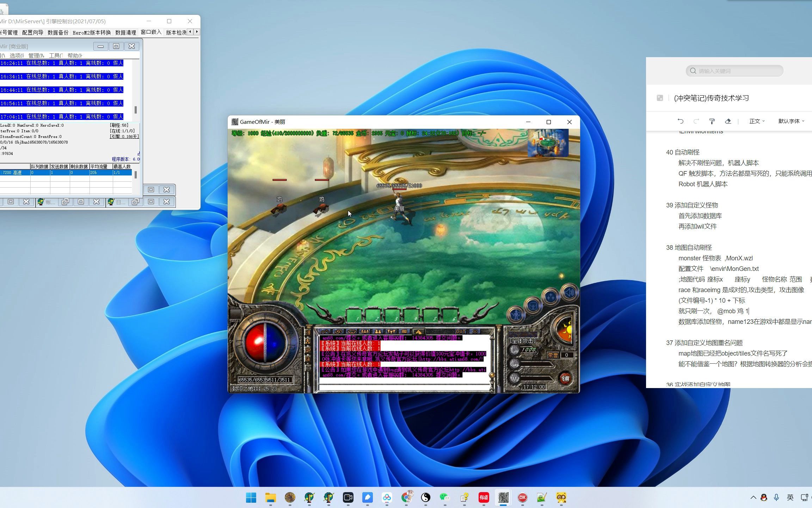Switch the 英 input method indicator
This screenshot has height=508, width=812.
point(790,497)
